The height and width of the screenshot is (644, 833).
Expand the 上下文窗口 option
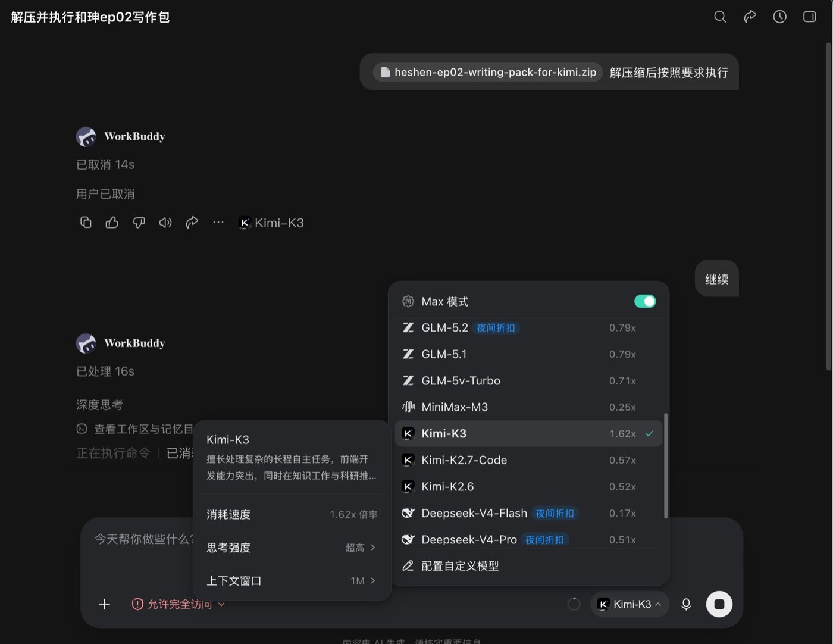click(x=292, y=581)
